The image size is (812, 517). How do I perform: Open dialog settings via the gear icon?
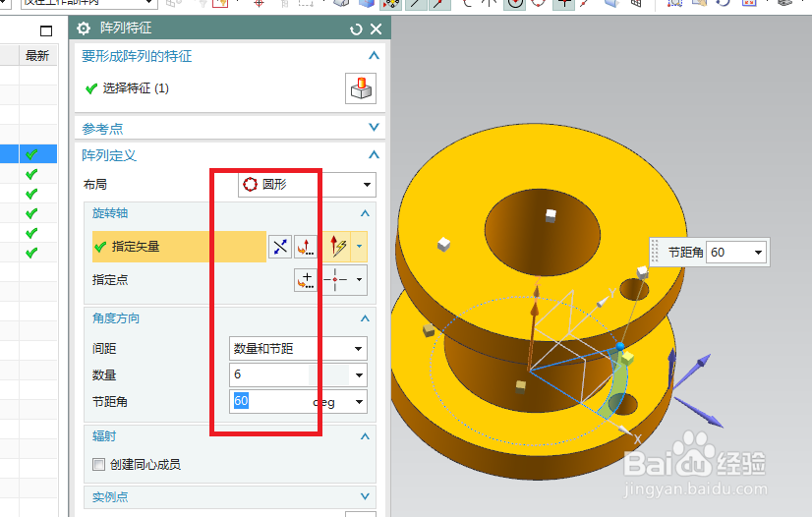(84, 29)
